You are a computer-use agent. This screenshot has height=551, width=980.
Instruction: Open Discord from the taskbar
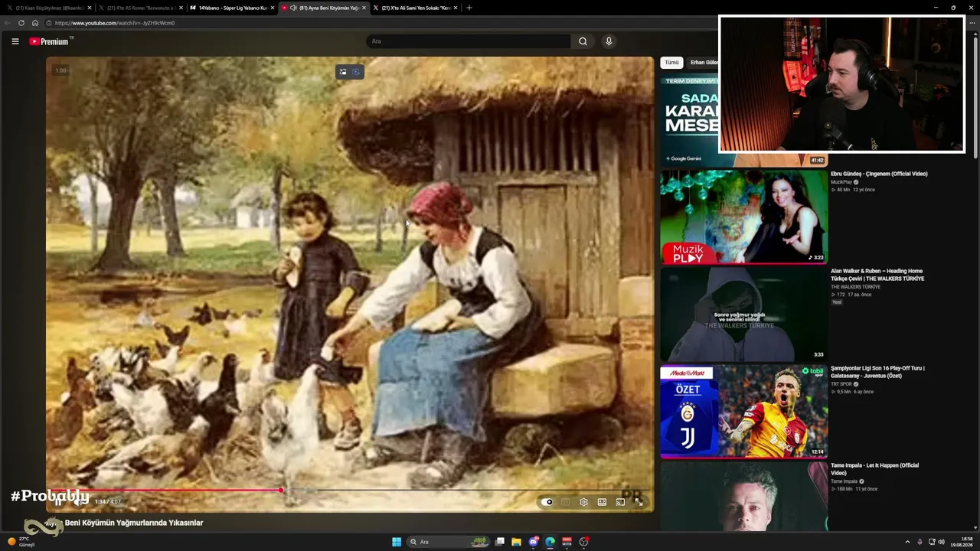point(534,542)
